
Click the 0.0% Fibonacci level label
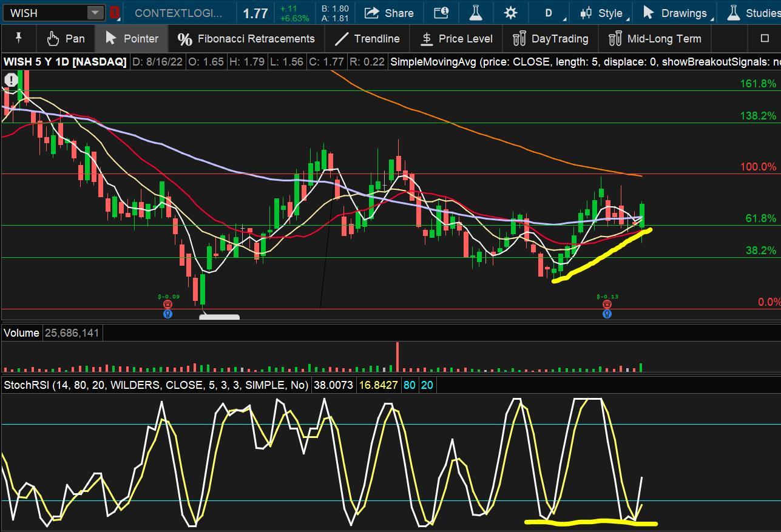pos(769,302)
